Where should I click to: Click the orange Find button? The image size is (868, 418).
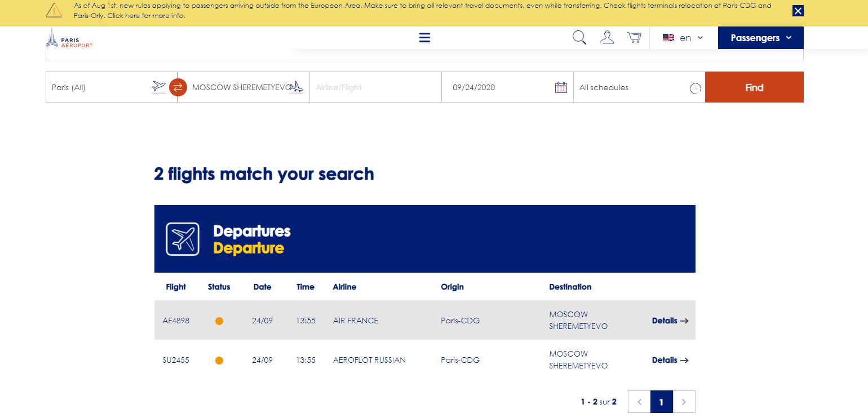(x=754, y=87)
